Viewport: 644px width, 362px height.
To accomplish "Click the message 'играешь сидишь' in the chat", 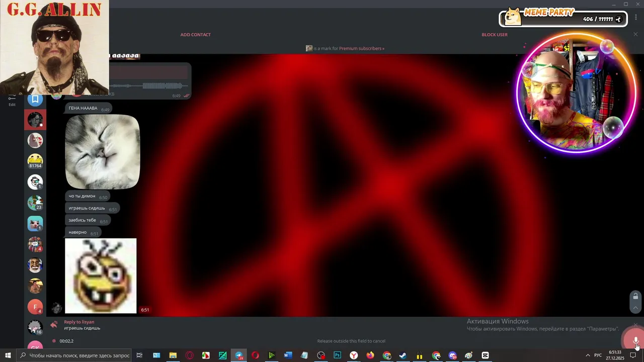I will click(93, 208).
